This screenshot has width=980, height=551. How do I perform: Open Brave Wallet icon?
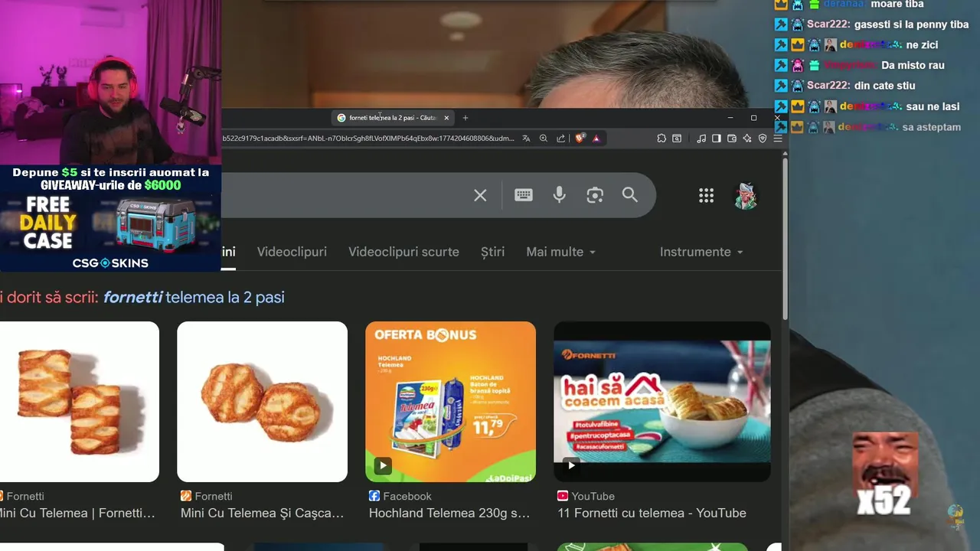point(732,139)
